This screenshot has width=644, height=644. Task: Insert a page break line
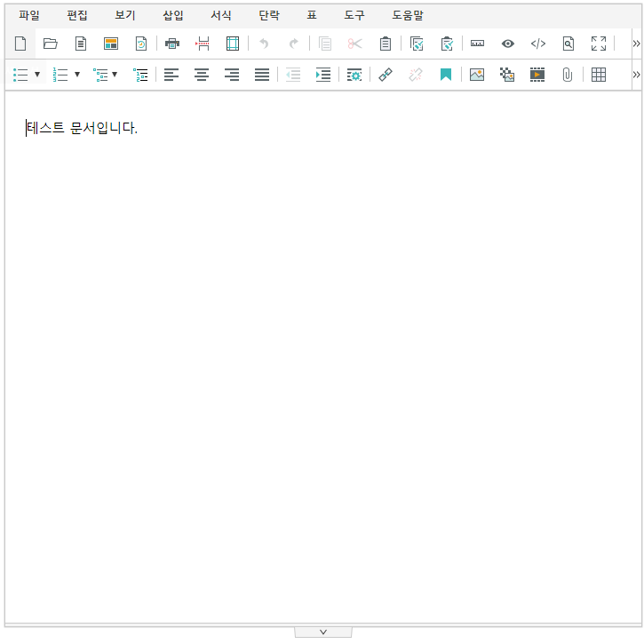point(203,44)
